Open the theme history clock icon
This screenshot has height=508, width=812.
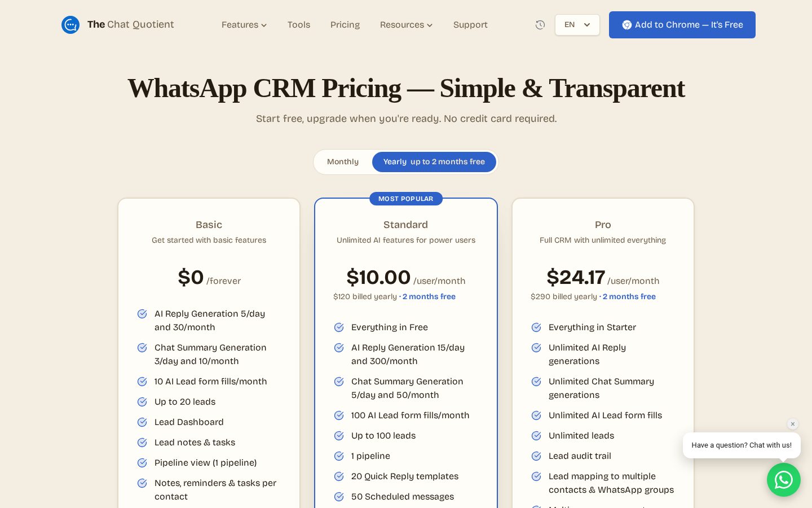(540, 25)
